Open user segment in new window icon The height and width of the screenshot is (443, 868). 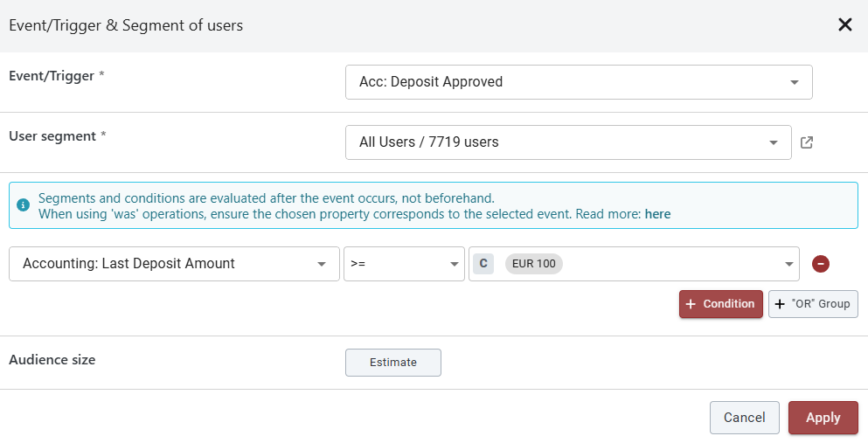pos(807,142)
